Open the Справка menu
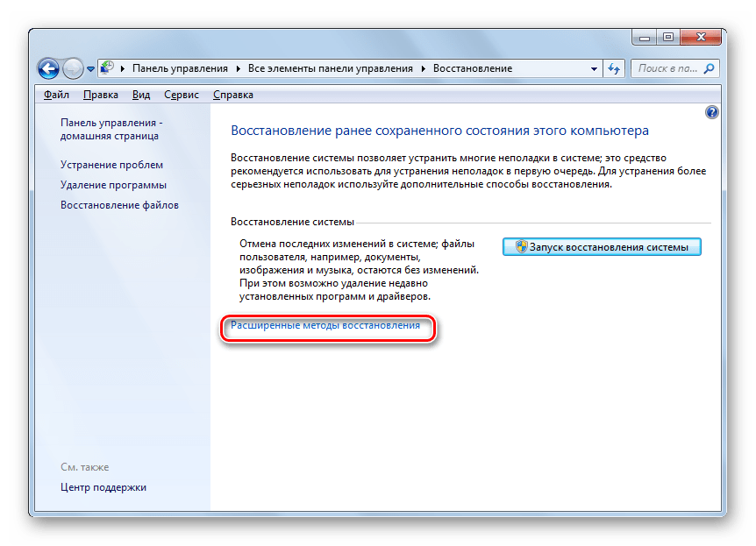 [233, 95]
